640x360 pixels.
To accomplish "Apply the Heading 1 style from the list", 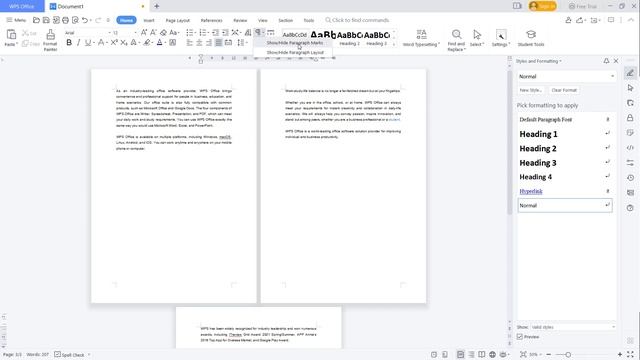I will [x=565, y=134].
